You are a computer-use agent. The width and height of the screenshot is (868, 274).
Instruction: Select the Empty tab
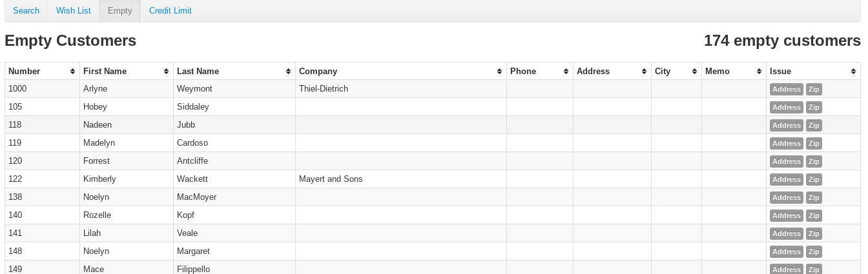pos(119,11)
